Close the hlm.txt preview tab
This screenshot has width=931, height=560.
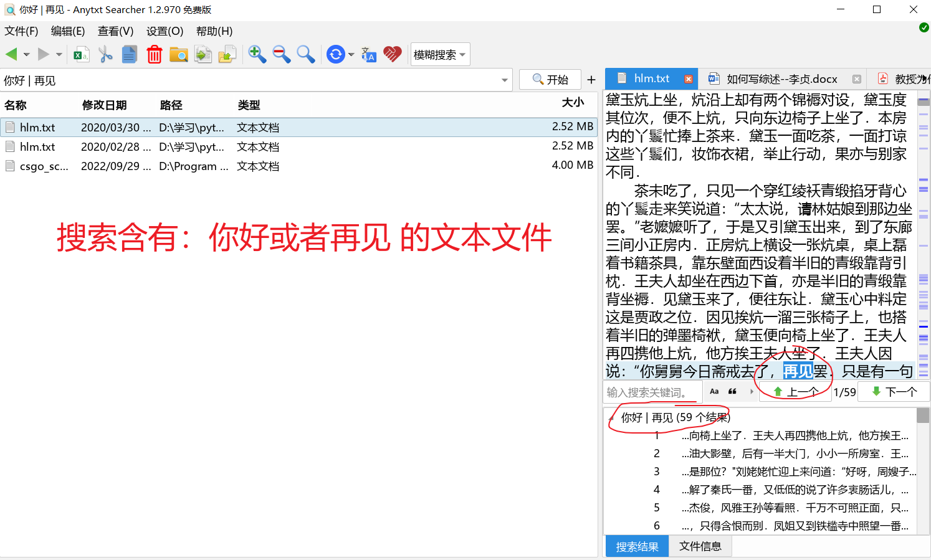coord(689,79)
